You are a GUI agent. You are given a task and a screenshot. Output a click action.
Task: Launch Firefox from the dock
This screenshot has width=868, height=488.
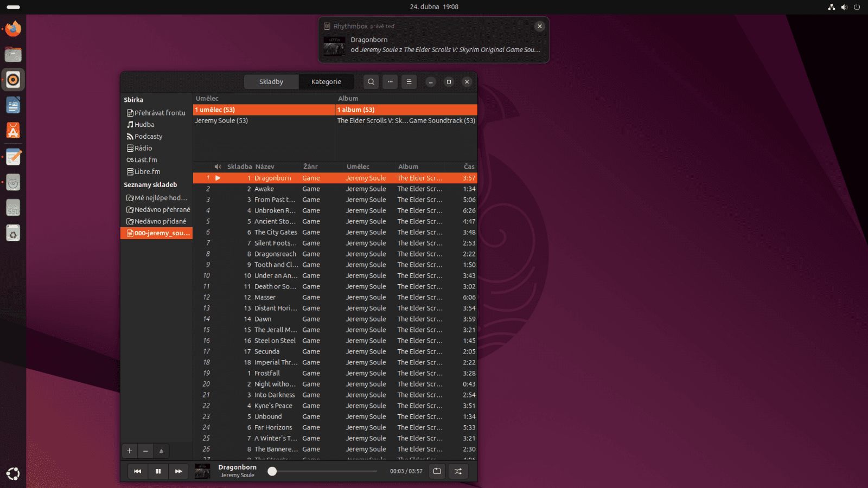tap(12, 28)
